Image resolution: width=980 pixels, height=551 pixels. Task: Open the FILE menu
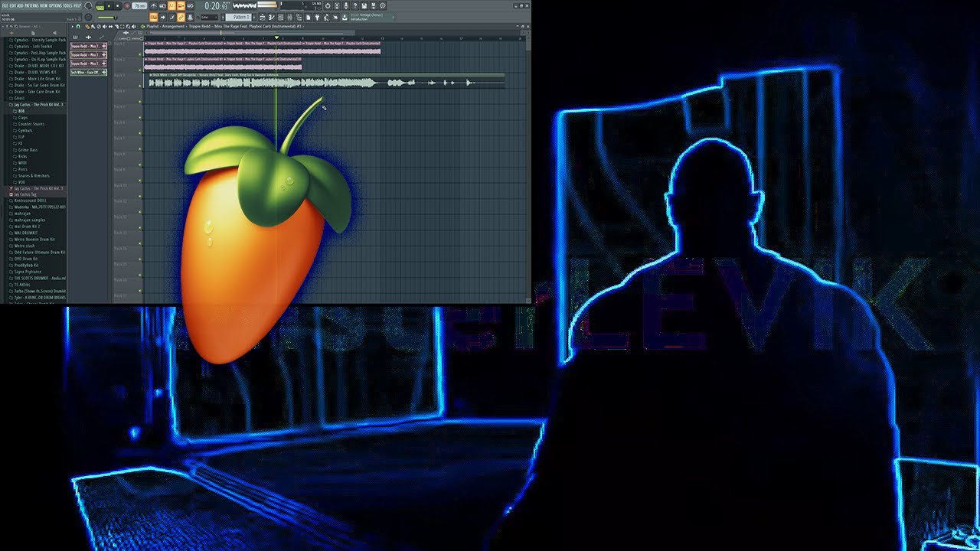[x=4, y=5]
